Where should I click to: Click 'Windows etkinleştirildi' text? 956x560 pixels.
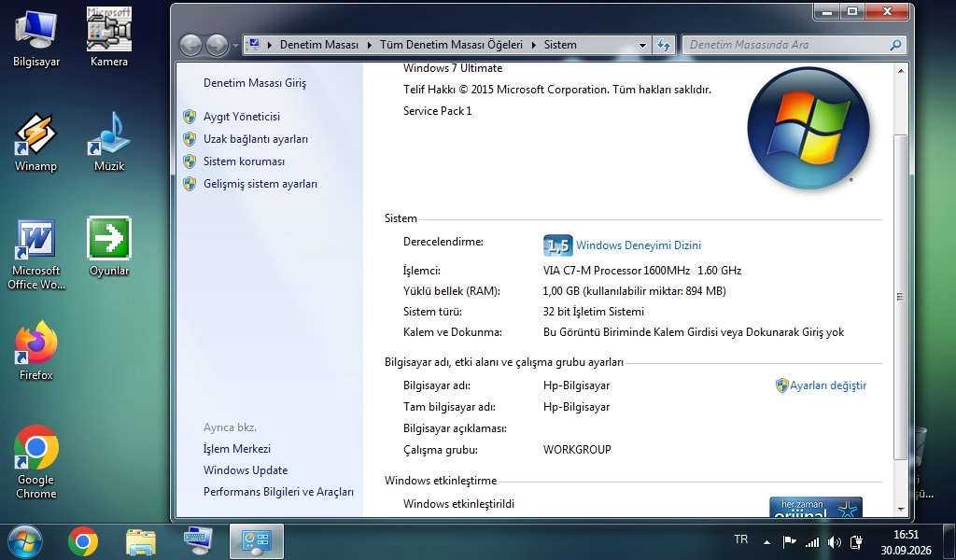pyautogui.click(x=458, y=504)
